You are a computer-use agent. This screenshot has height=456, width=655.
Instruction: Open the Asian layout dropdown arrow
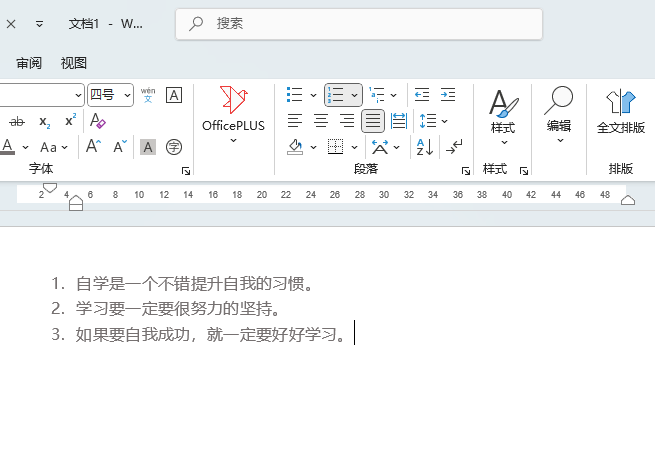[396, 147]
